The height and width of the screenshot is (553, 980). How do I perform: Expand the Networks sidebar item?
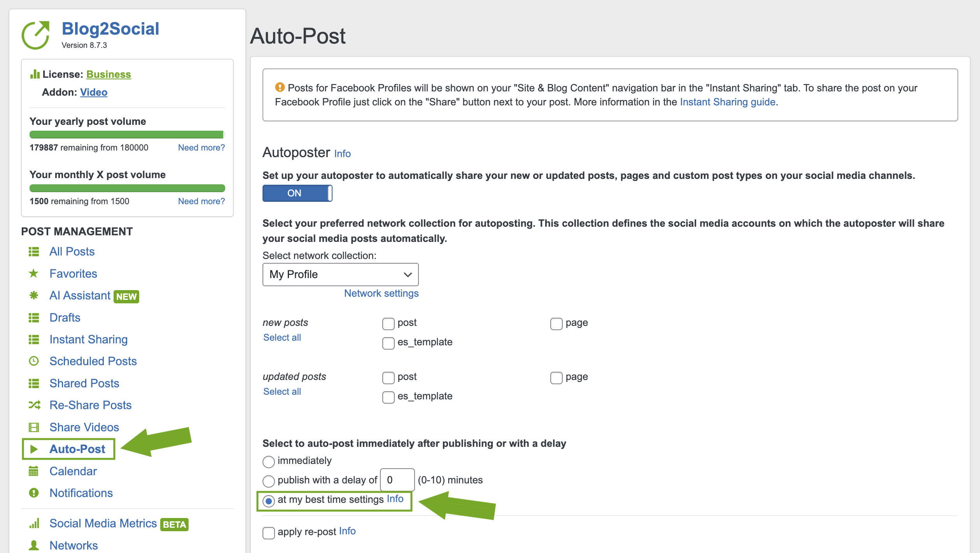tap(73, 545)
